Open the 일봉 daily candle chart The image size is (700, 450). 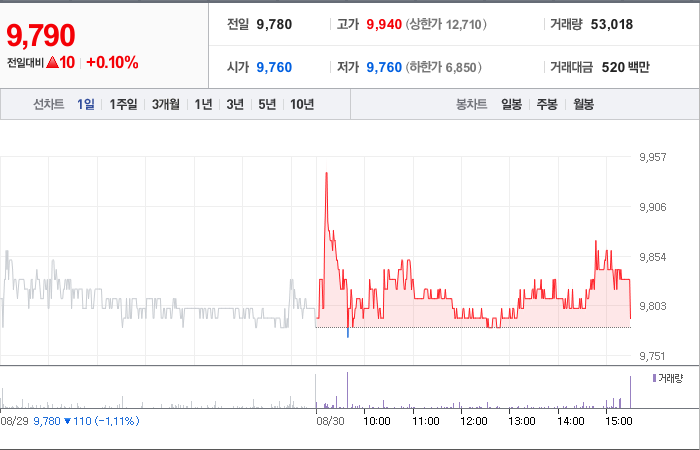pos(512,104)
